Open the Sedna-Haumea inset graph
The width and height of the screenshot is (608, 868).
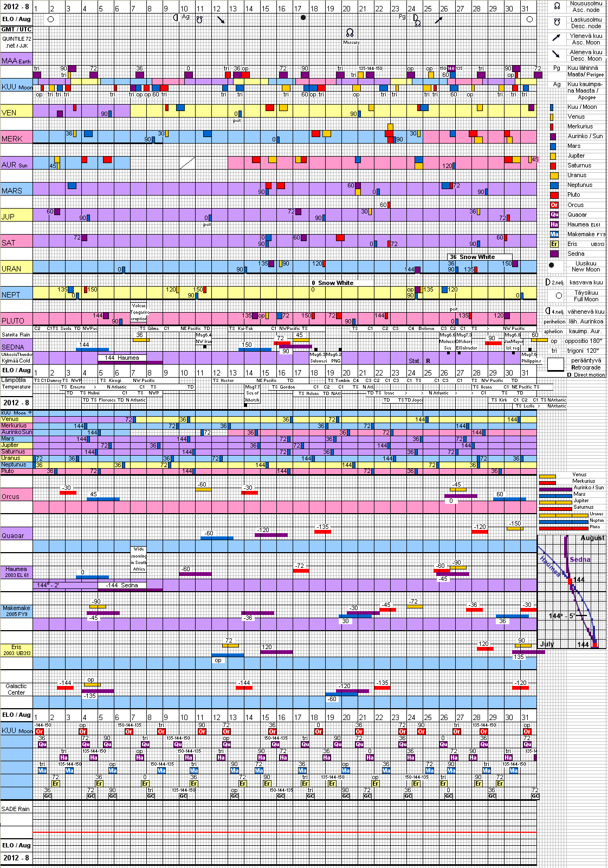(x=572, y=591)
